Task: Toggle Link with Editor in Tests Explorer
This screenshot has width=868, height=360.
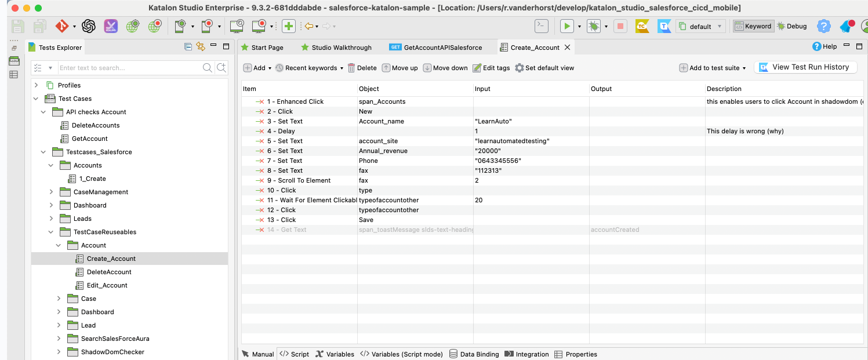Action: coord(201,47)
